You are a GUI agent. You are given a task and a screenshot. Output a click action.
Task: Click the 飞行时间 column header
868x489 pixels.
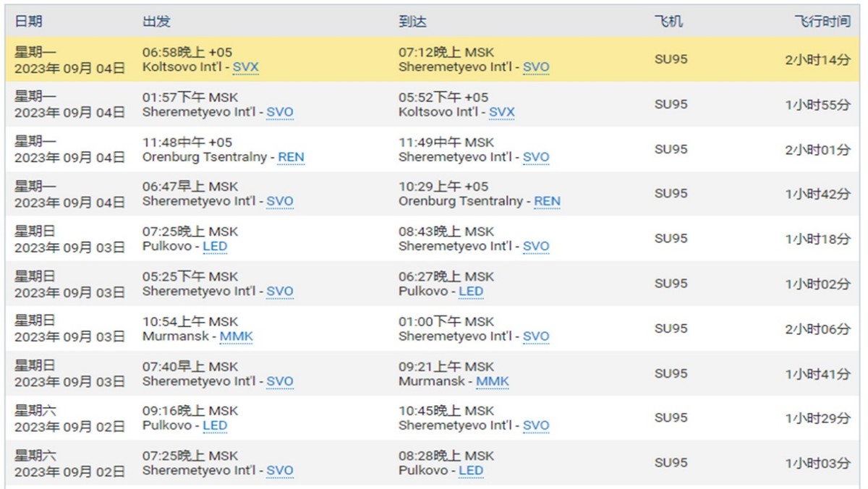click(822, 22)
